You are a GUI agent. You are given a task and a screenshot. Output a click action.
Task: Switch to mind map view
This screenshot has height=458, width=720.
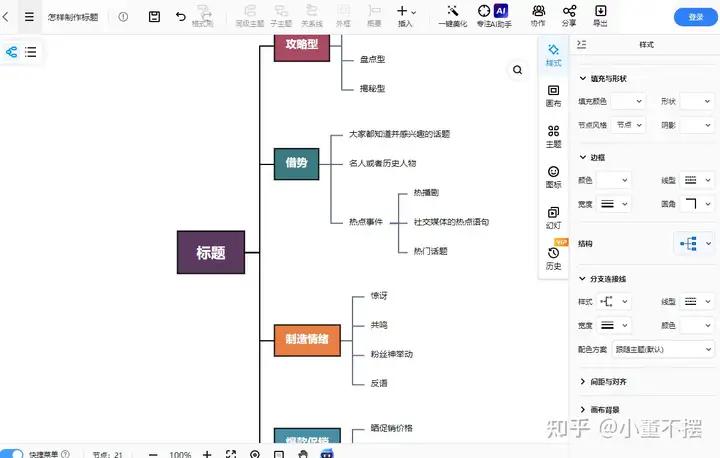(x=11, y=52)
